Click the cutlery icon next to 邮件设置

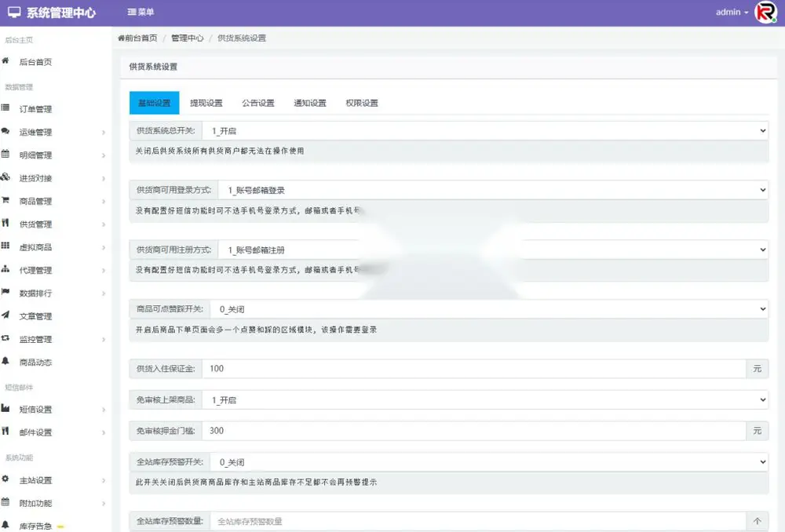5,432
